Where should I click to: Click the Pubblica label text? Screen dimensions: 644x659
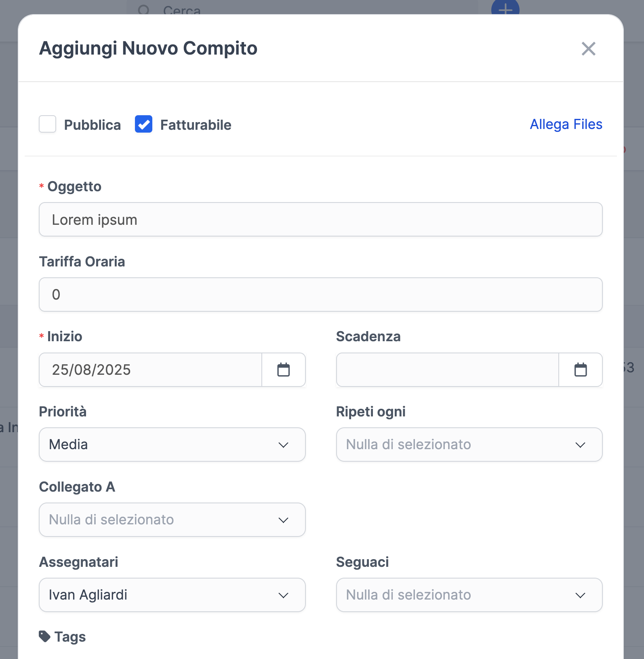(92, 125)
